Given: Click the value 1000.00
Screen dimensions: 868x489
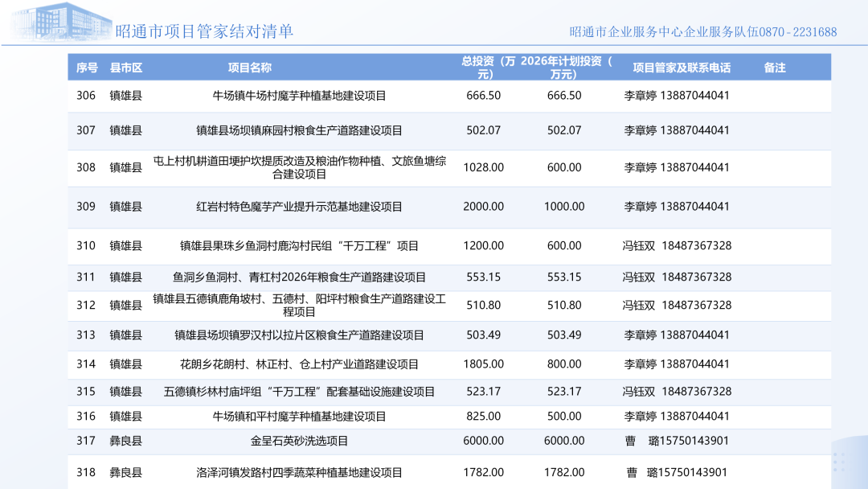Looking at the screenshot, I should (x=564, y=207).
